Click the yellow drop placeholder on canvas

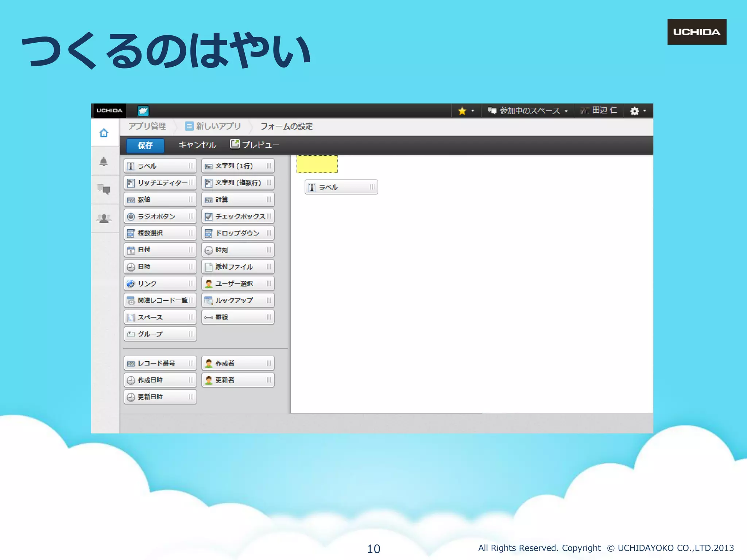(317, 164)
